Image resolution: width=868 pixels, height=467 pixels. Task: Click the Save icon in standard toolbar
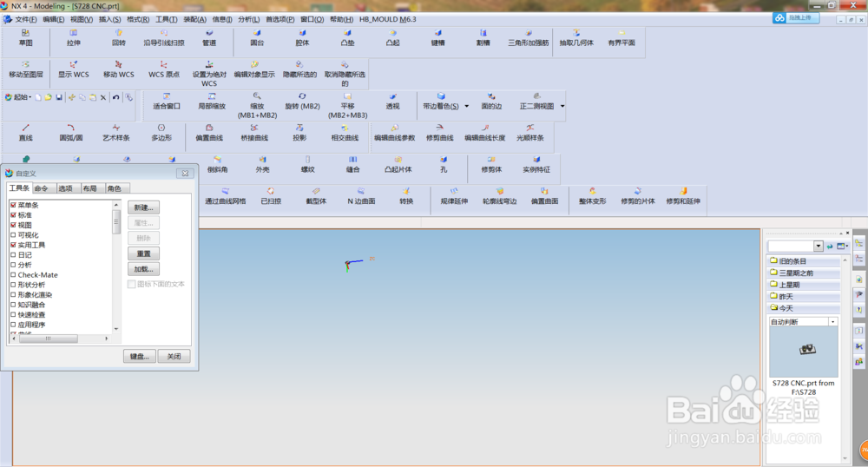[x=59, y=97]
